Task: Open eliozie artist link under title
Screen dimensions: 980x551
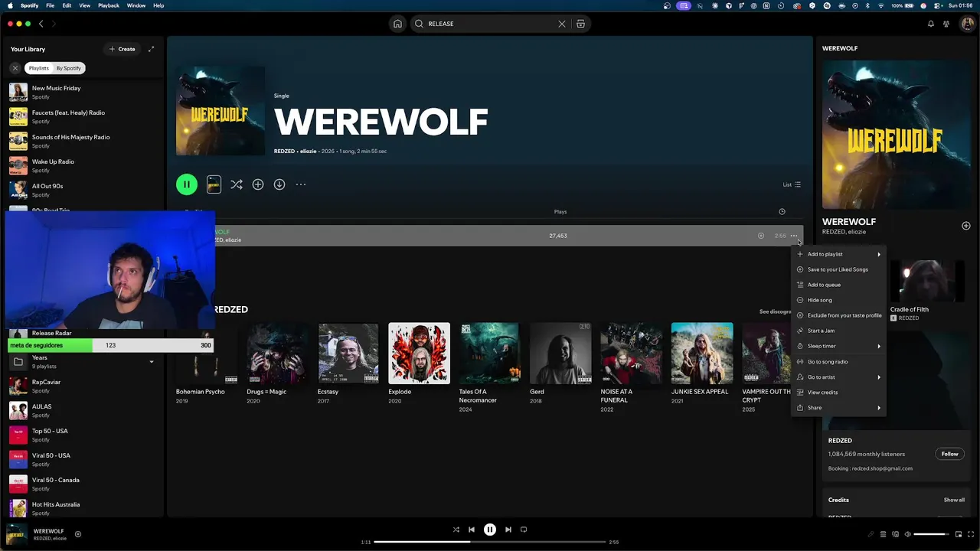Action: (308, 151)
